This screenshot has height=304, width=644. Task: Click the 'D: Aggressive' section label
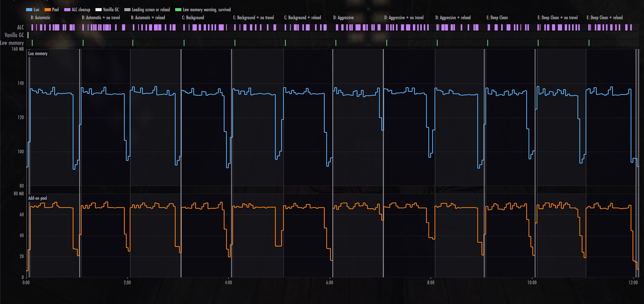(343, 18)
